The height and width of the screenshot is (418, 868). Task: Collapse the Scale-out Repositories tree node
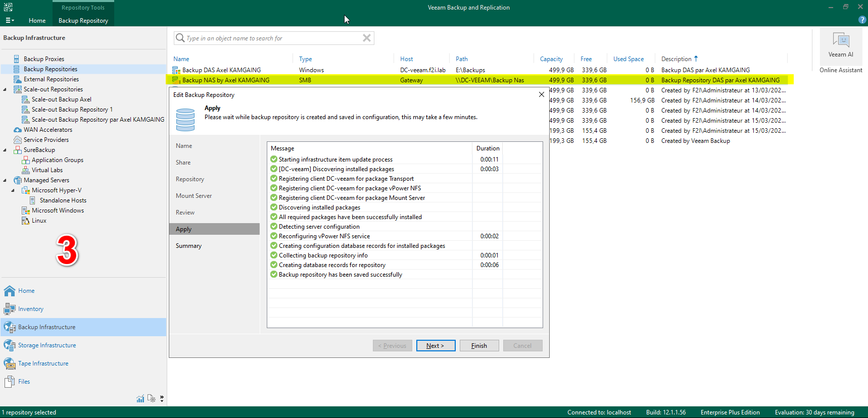click(x=5, y=89)
